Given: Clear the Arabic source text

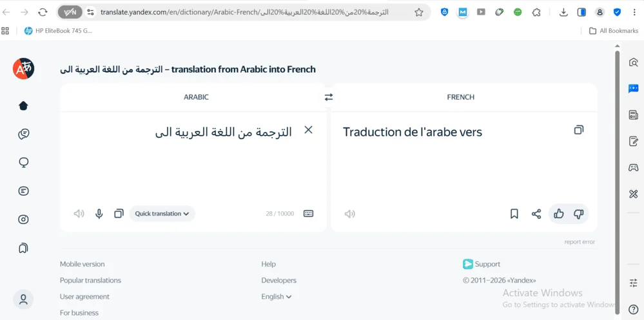Looking at the screenshot, I should pos(308,130).
